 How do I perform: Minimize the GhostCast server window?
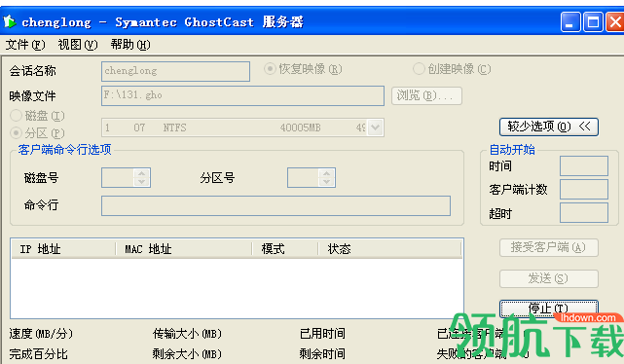570,21
